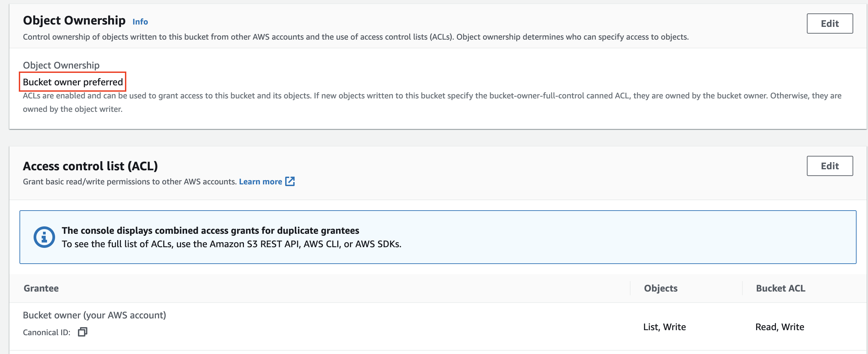The image size is (868, 354).
Task: Click the Read, Write bucket ACL permission
Action: pos(779,327)
